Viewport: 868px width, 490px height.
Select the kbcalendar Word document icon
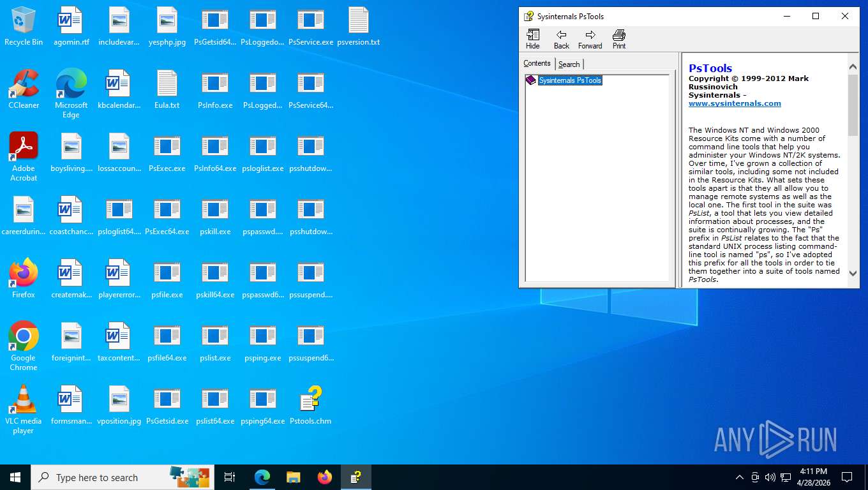point(119,90)
